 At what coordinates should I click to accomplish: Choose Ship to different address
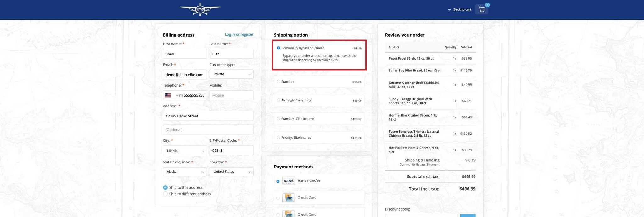[165, 194]
